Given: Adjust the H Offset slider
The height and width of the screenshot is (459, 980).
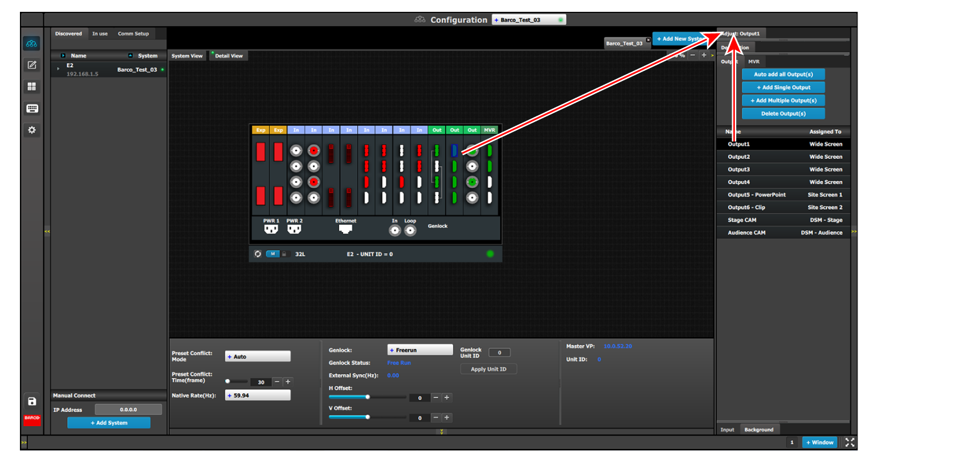Looking at the screenshot, I should 368,397.
